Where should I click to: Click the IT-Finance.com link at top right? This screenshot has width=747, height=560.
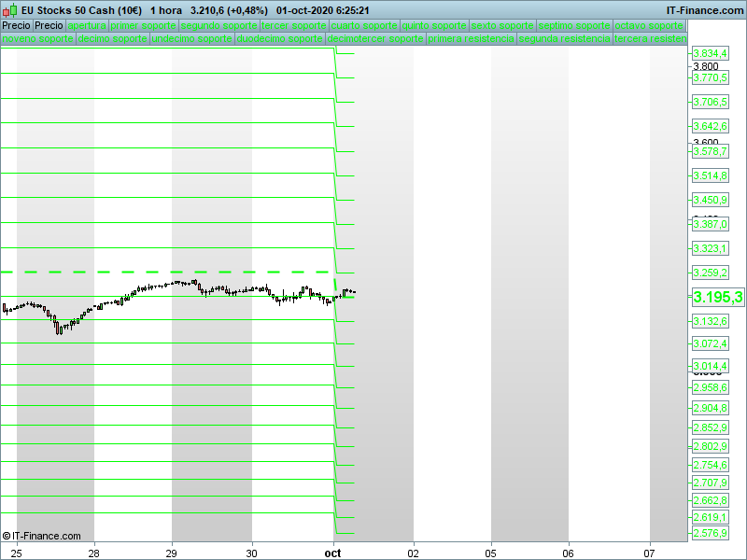[x=705, y=10]
